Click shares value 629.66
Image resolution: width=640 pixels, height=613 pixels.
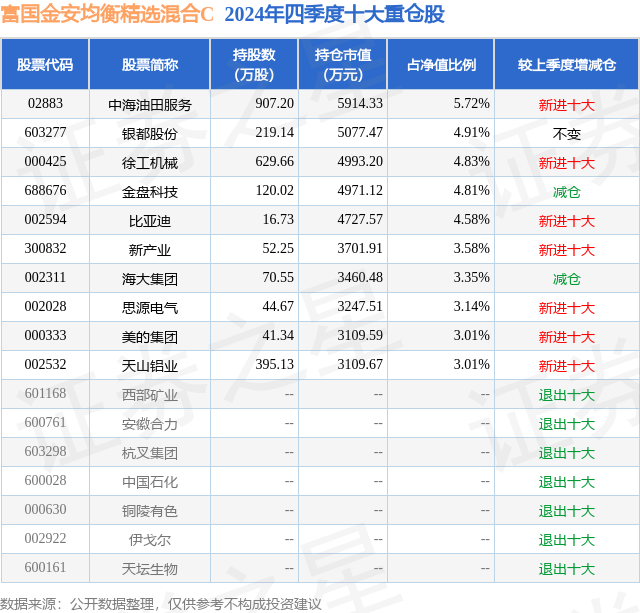coord(275,161)
